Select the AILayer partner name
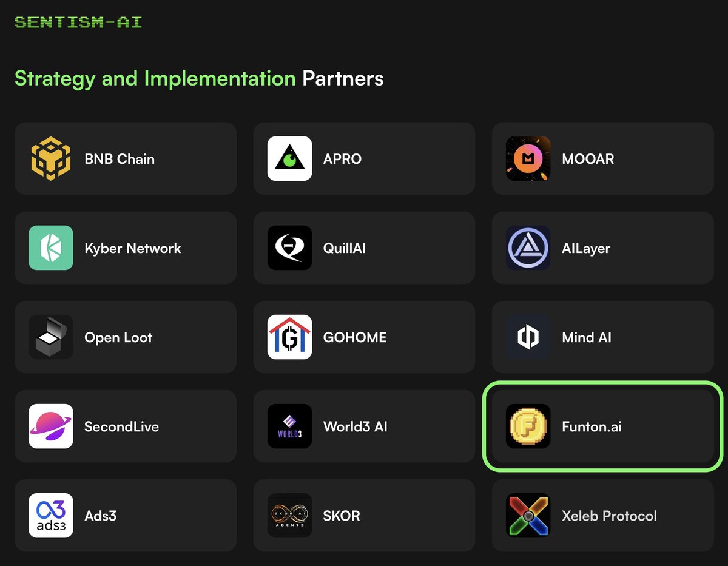The height and width of the screenshot is (566, 728). [586, 248]
